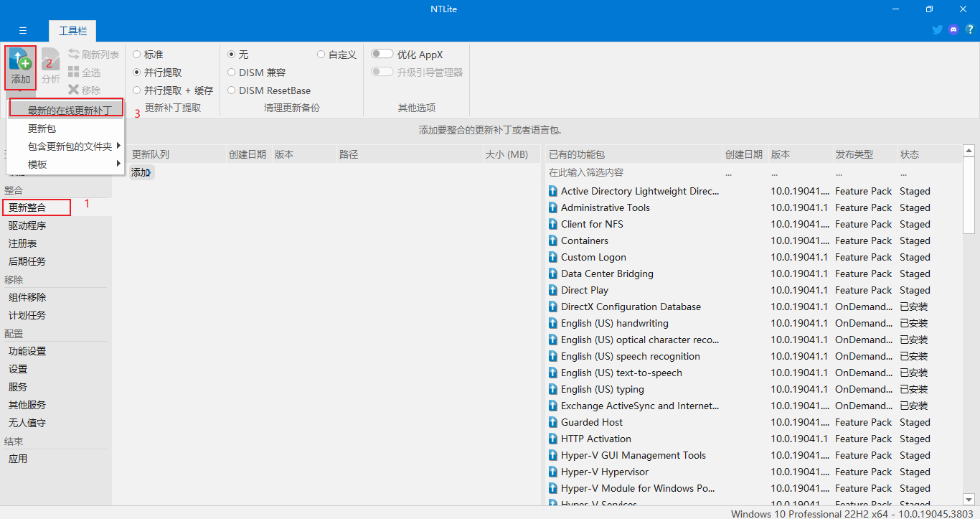Viewport: 980px width, 519px height.
Task: Click the Client for NFS package icon
Action: [x=553, y=224]
